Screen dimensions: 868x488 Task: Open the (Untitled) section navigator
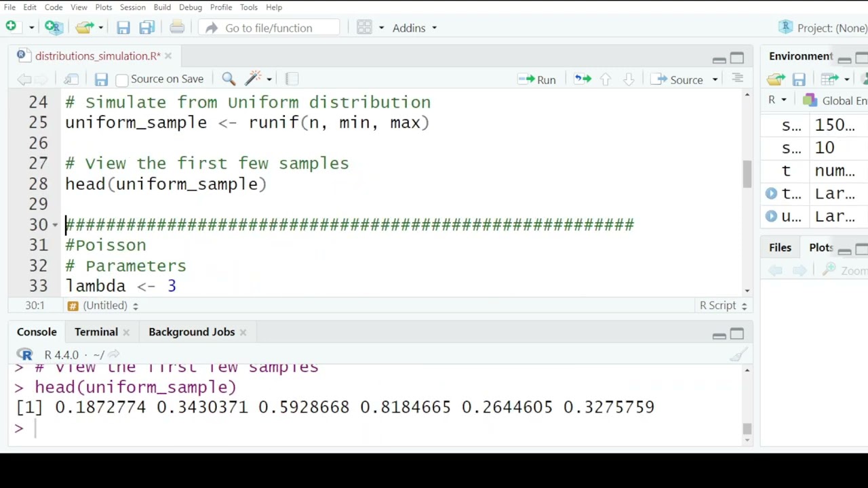tap(104, 306)
